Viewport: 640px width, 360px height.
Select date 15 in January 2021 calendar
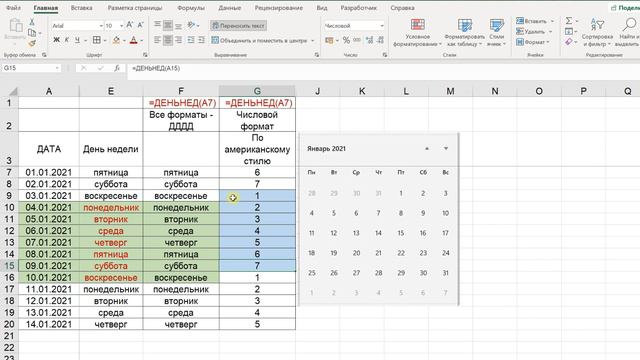click(401, 233)
